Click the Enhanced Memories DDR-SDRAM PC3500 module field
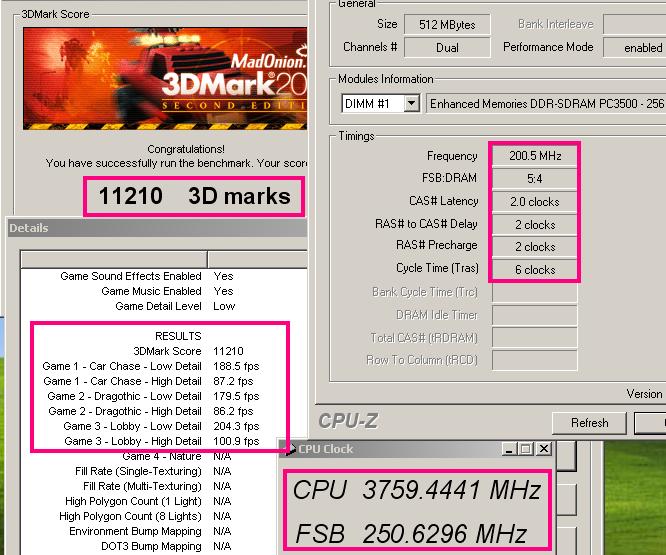This screenshot has height=555, width=666. tap(546, 104)
